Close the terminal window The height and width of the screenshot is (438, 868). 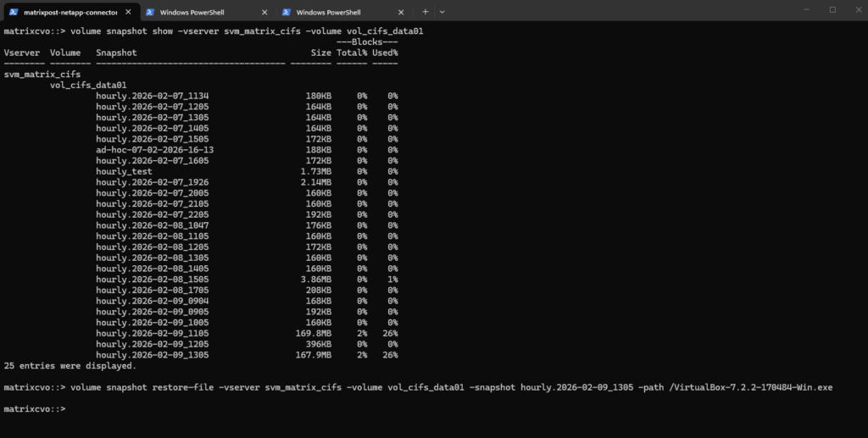858,9
